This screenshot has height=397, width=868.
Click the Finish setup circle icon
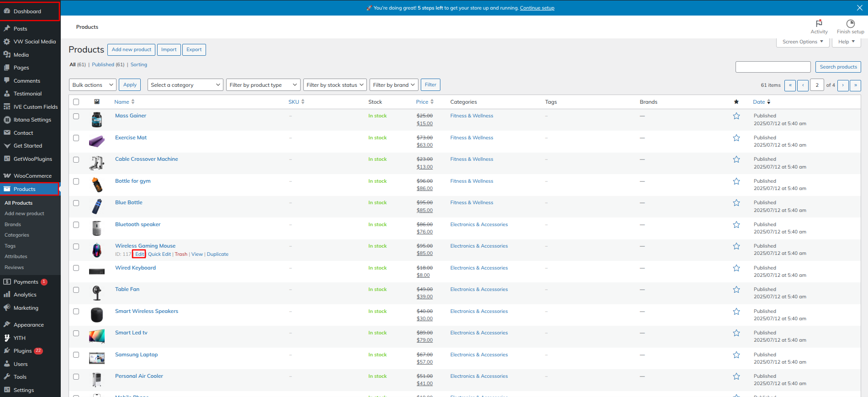point(850,24)
